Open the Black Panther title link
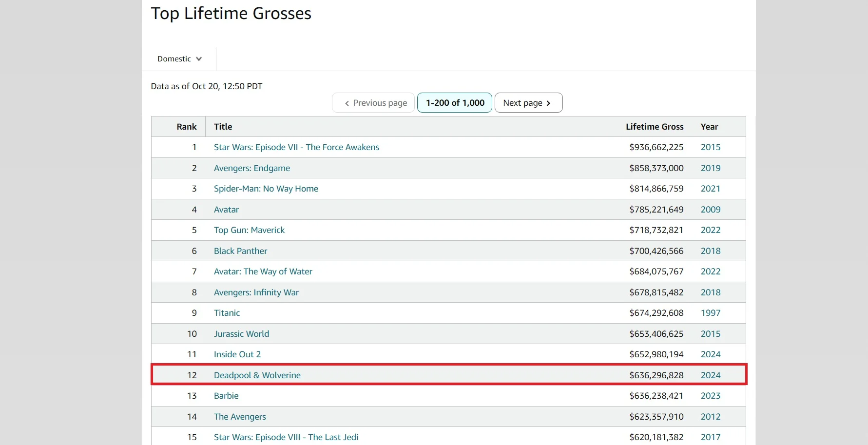The width and height of the screenshot is (868, 445). click(240, 251)
